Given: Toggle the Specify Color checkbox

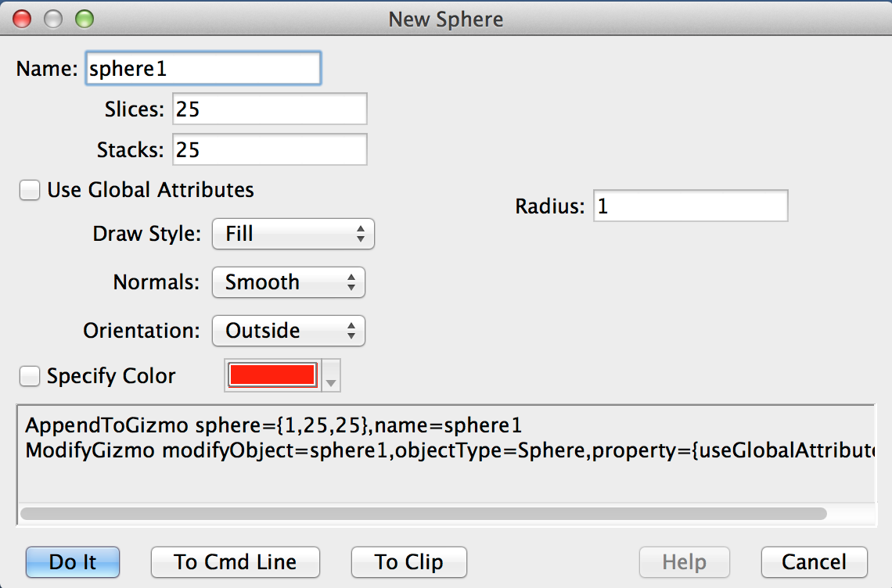Looking at the screenshot, I should pyautogui.click(x=30, y=376).
